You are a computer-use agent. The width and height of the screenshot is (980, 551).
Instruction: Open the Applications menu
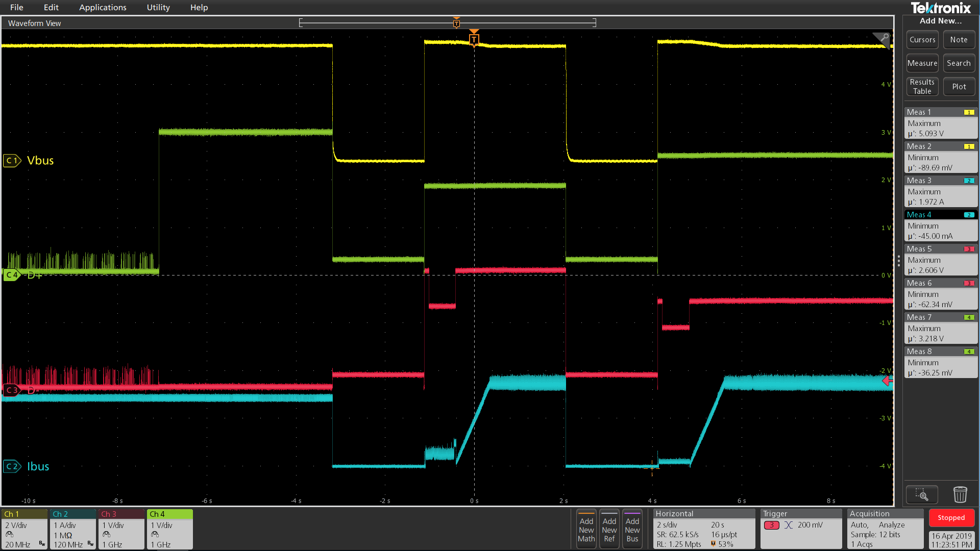(103, 8)
